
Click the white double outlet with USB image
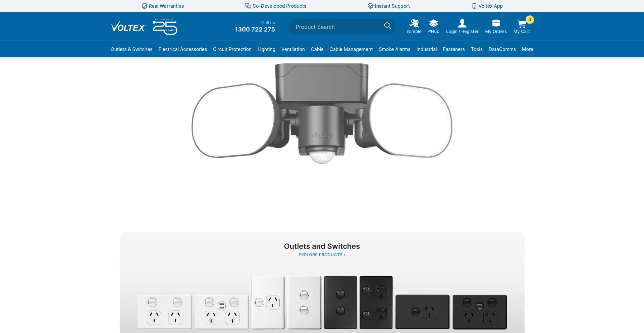(222, 312)
